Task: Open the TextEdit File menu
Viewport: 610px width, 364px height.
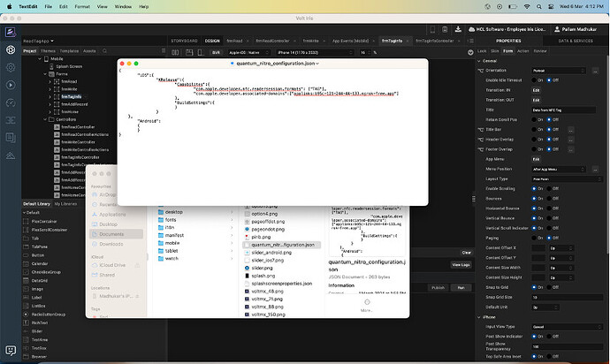Action: [x=49, y=6]
